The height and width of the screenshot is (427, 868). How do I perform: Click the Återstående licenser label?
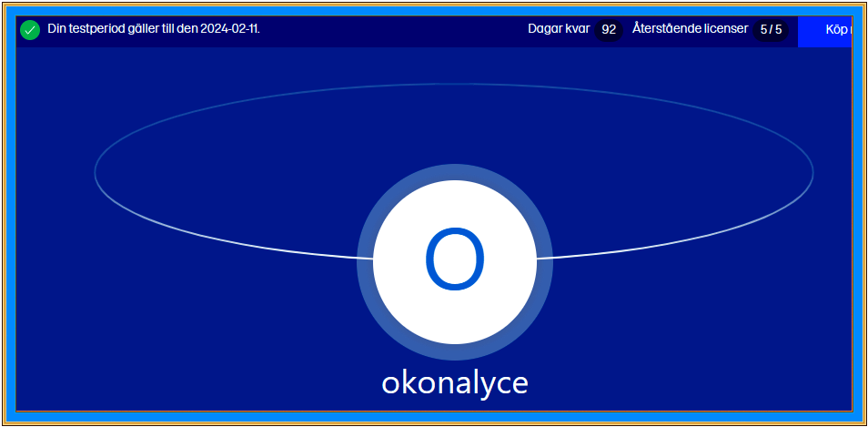[x=690, y=29]
